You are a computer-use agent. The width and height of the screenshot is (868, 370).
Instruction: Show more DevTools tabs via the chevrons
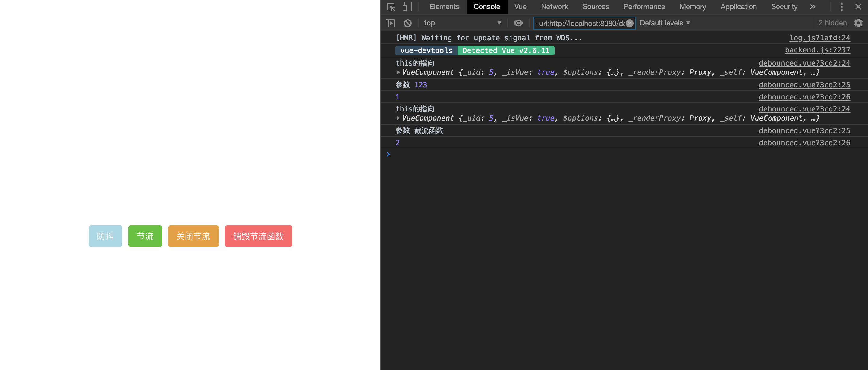813,7
